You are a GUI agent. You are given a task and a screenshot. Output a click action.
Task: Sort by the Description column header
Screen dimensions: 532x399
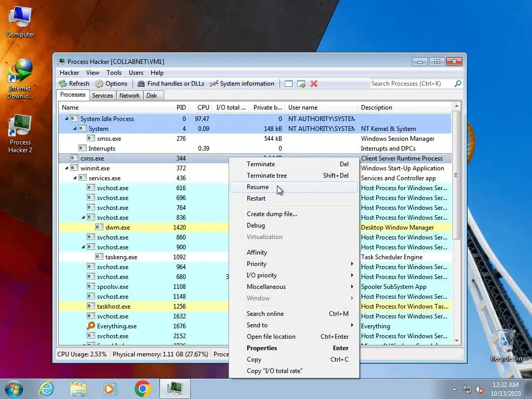pyautogui.click(x=404, y=108)
